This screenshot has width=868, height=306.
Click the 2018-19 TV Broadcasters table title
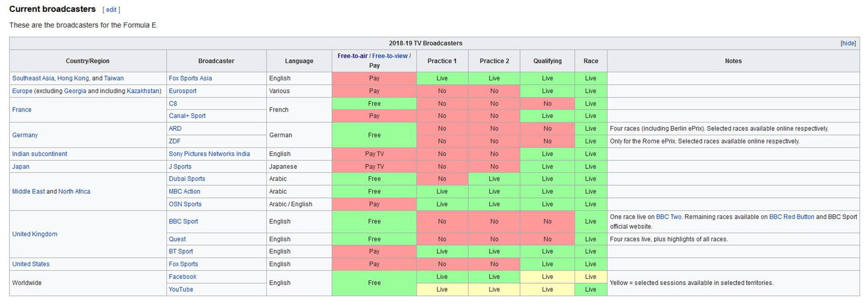(425, 43)
